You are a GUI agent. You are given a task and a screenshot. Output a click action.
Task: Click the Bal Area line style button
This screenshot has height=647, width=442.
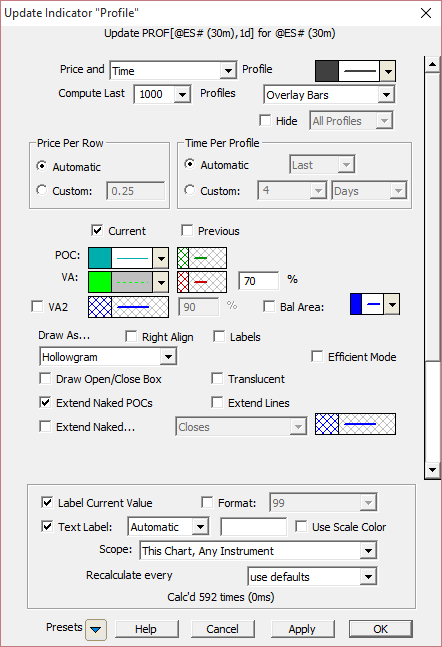pos(374,304)
